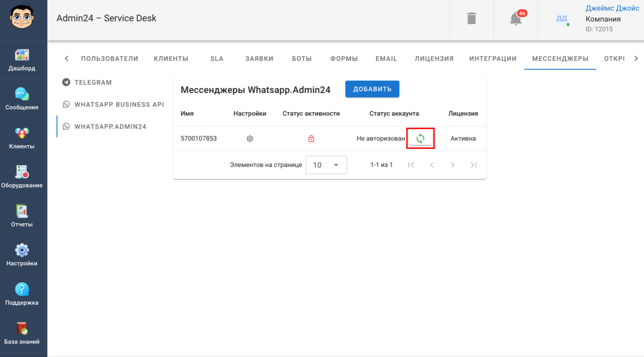This screenshot has width=644, height=357.
Task: Switch to the Лицензия tab
Action: point(434,59)
